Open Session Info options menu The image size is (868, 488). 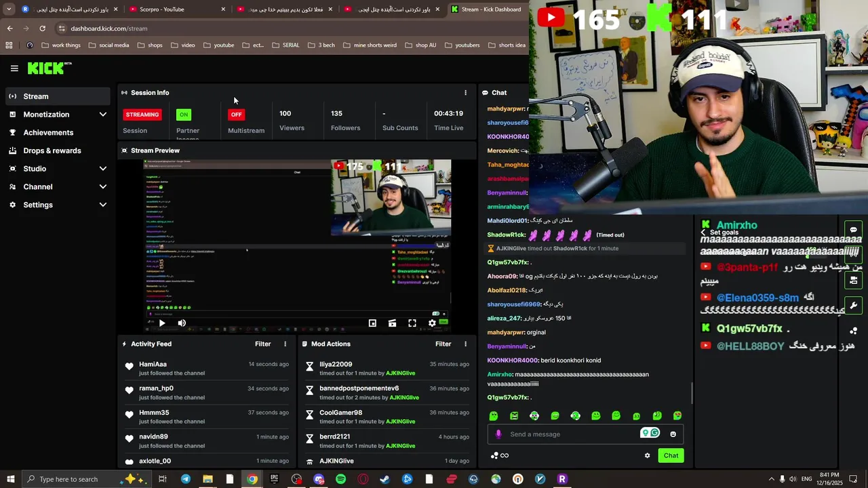click(465, 93)
